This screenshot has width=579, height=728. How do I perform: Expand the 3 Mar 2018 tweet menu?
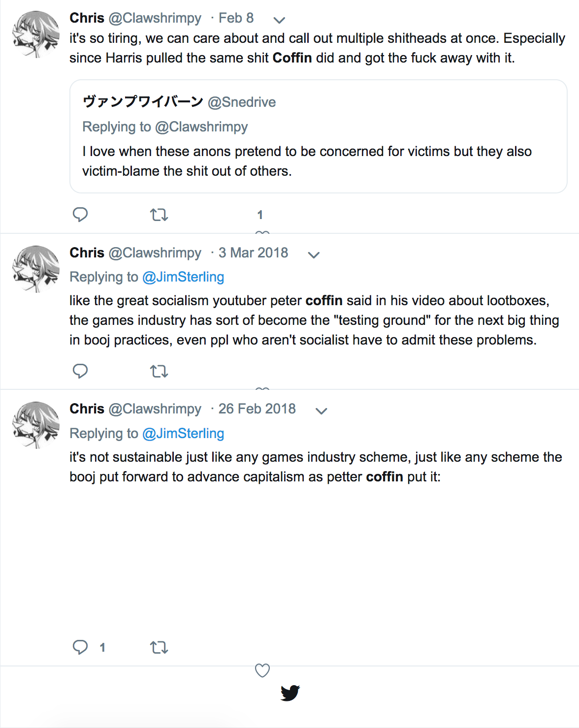click(314, 255)
